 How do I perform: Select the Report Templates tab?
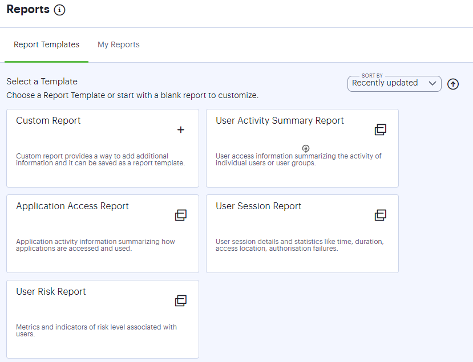pyautogui.click(x=46, y=45)
